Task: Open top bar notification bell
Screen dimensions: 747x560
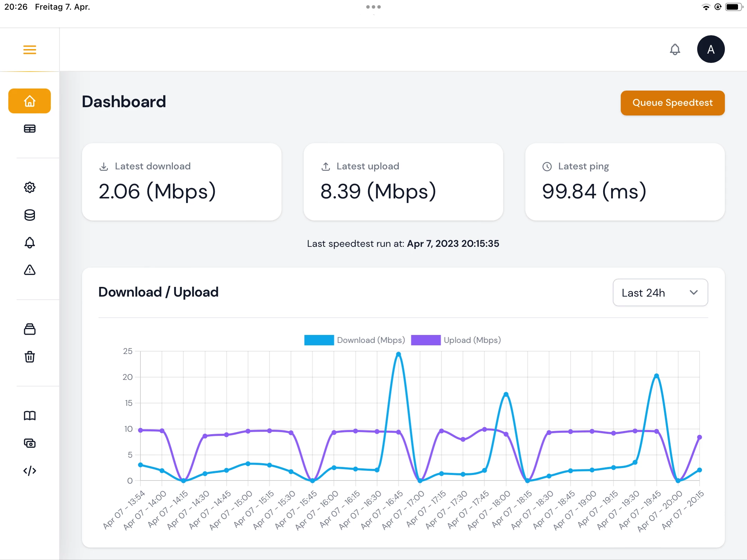Action: pyautogui.click(x=675, y=50)
